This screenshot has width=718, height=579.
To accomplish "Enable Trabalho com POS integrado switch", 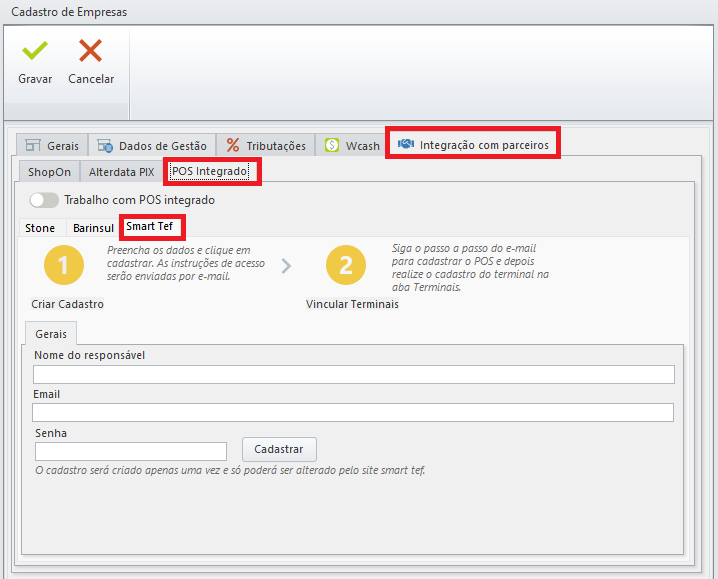I will [x=44, y=200].
